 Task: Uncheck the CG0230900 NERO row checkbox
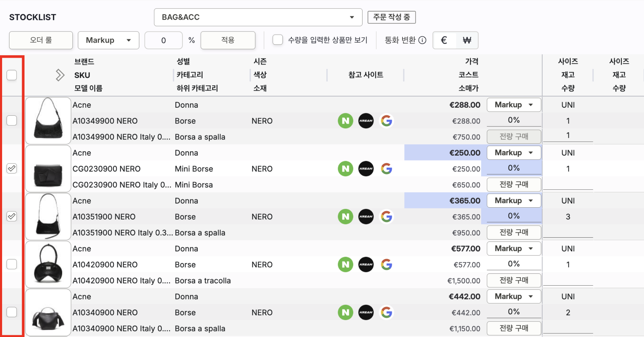pos(12,168)
